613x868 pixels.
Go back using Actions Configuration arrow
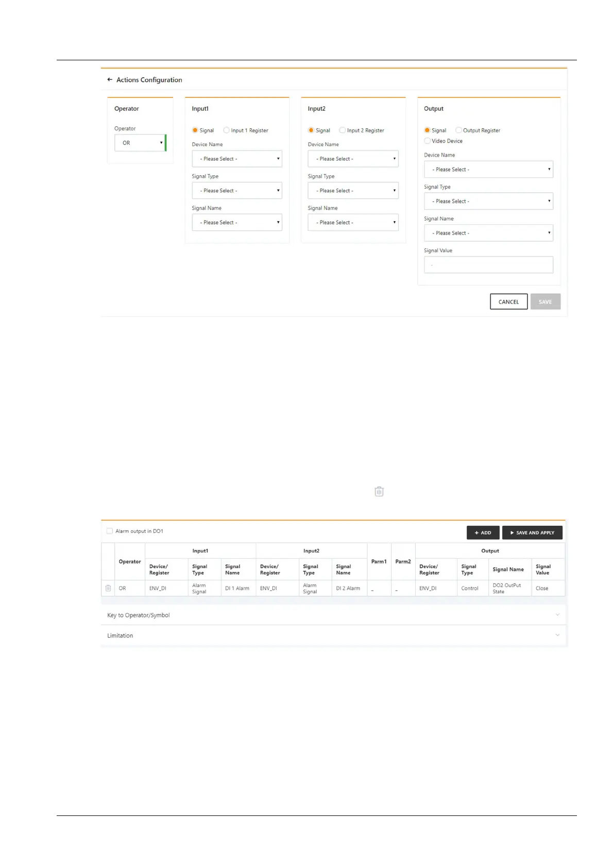(109, 80)
